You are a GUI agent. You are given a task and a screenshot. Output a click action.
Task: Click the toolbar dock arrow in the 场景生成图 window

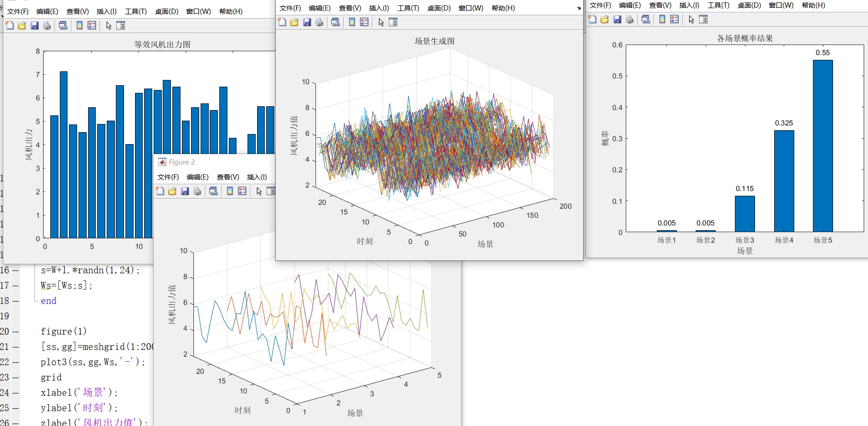tap(579, 8)
